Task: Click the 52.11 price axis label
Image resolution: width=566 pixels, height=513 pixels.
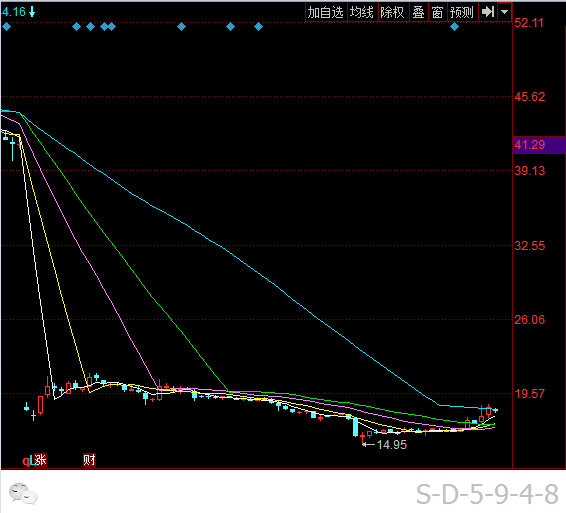Action: pos(529,23)
